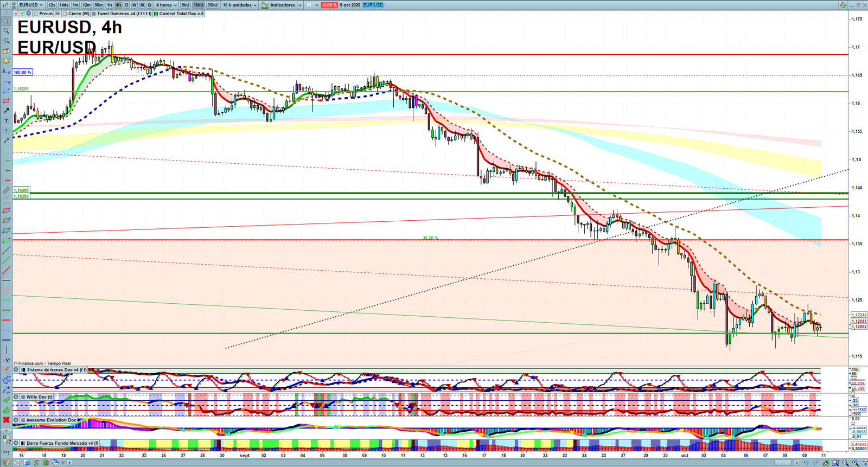
Task: Toggle the Cierre (W) checkbox
Action: coord(65,14)
